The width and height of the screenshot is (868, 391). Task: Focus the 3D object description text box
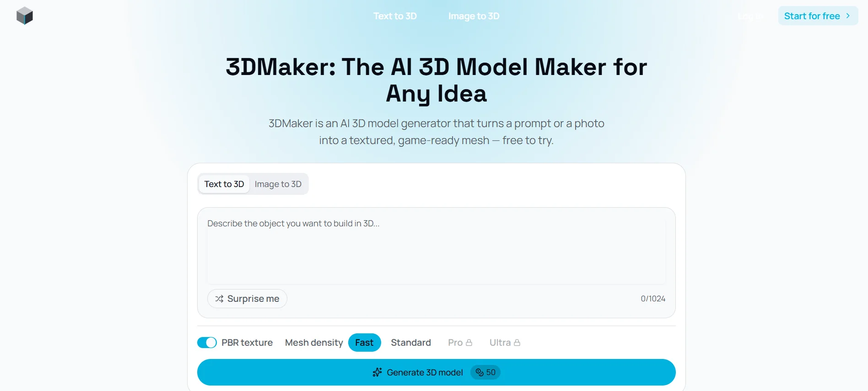point(437,251)
